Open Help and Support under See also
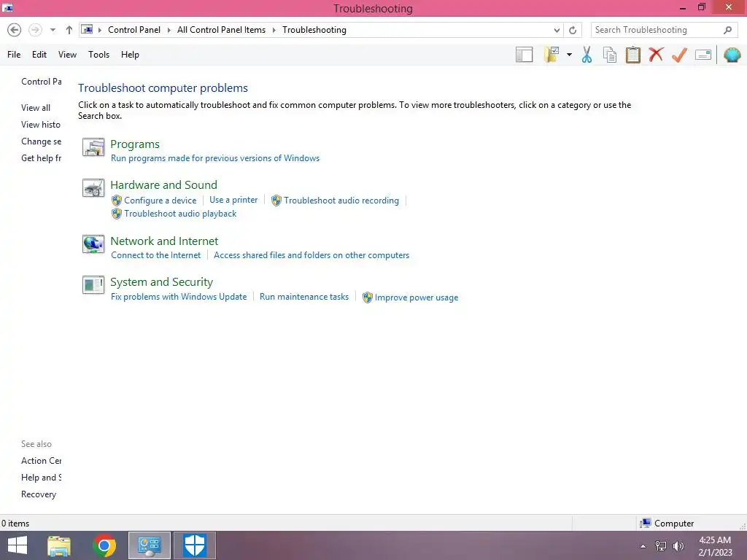The image size is (747, 560). click(41, 478)
